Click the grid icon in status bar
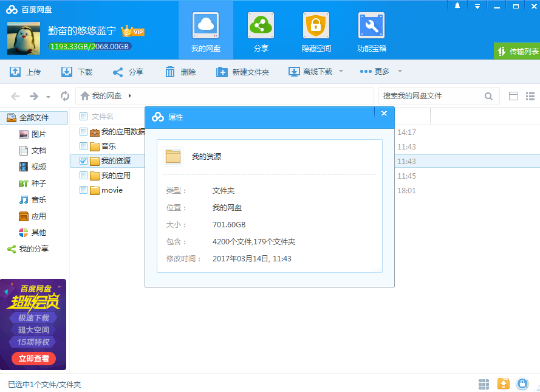This screenshot has width=540, height=392. tap(484, 383)
